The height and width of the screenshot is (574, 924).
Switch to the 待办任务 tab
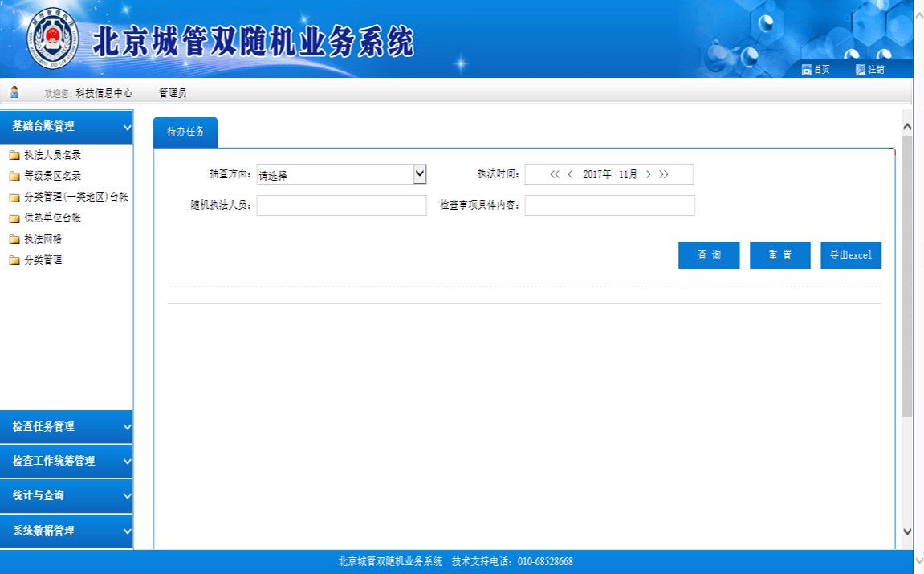pos(185,132)
